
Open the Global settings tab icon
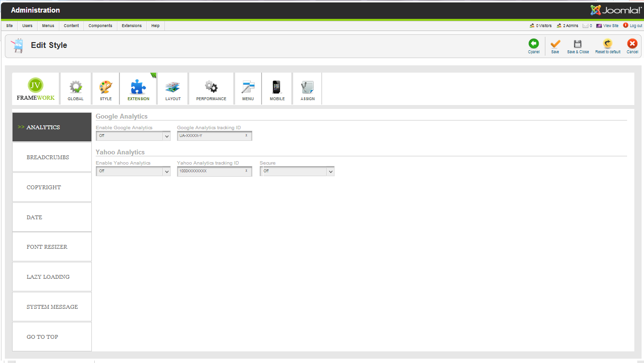(75, 87)
